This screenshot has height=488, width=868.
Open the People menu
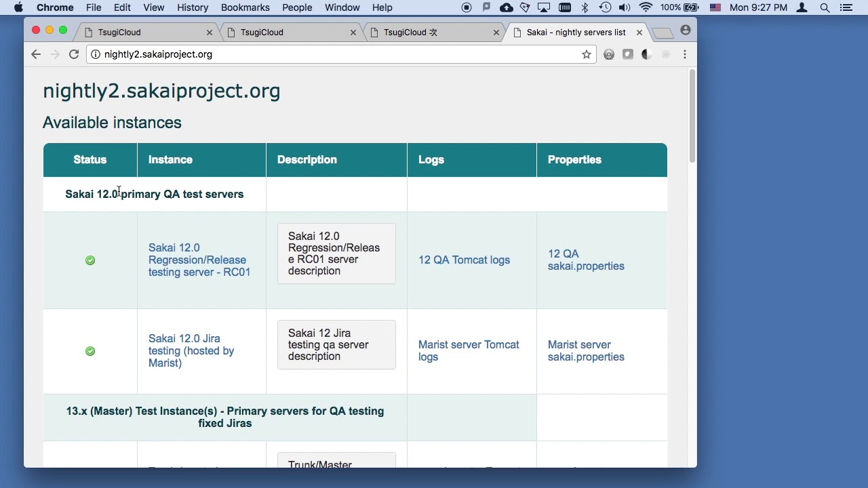click(x=297, y=7)
